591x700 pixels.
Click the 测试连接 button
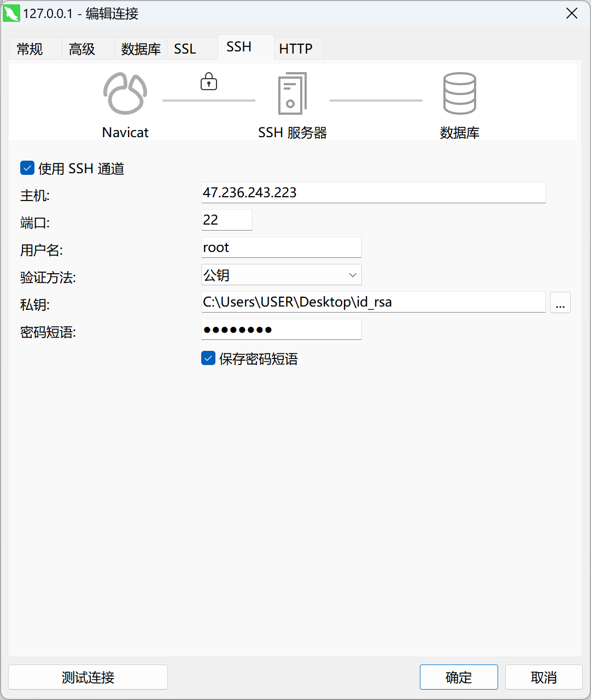(x=88, y=677)
